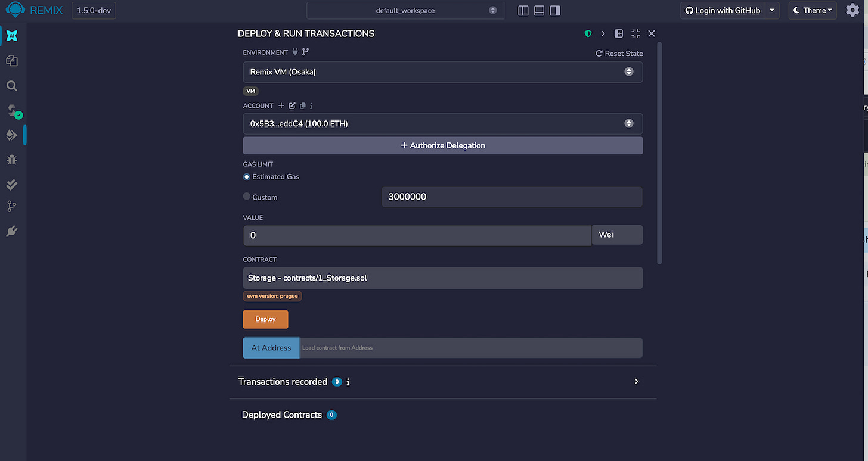Open the Solidity unit testing checkmarks icon
The height and width of the screenshot is (461, 868).
coord(12,185)
